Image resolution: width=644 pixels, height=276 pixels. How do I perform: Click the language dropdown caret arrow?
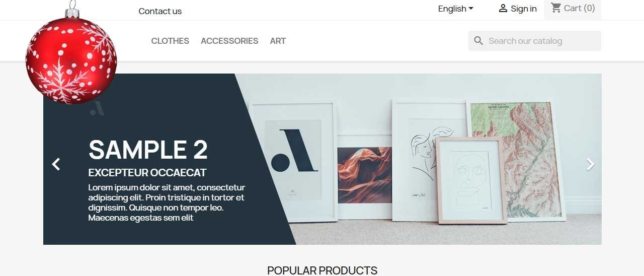pos(471,9)
